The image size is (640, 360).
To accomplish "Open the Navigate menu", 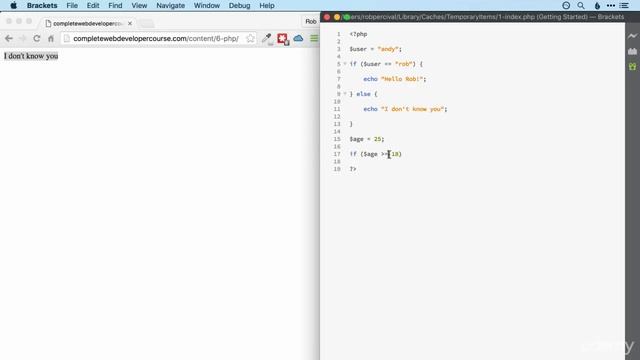I will point(171,6).
